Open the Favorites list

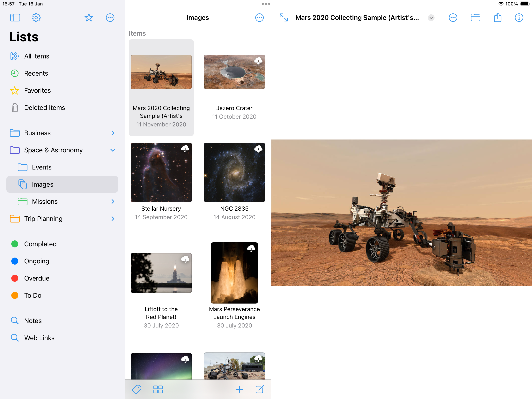tap(37, 90)
